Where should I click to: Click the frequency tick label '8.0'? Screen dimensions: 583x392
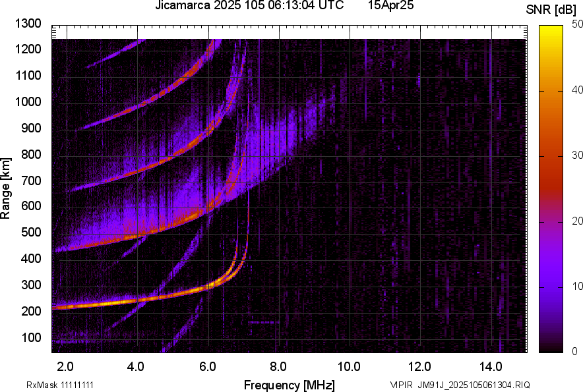tap(278, 367)
